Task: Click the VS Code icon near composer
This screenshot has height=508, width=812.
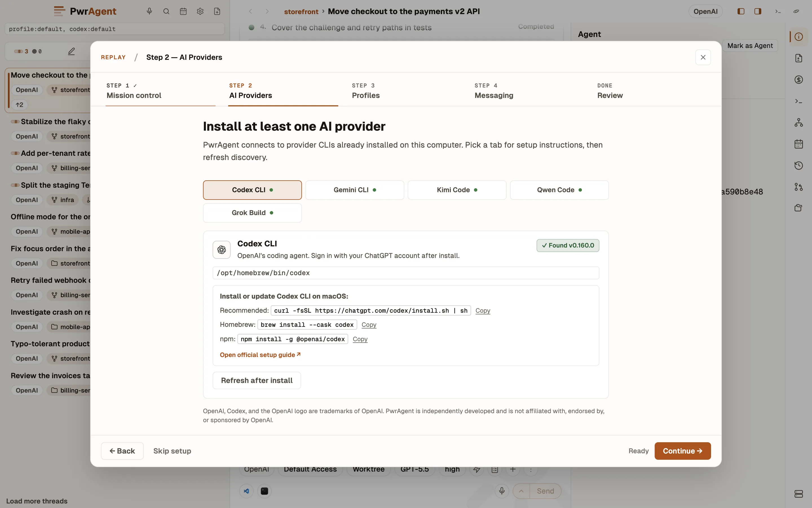Action: click(x=246, y=491)
